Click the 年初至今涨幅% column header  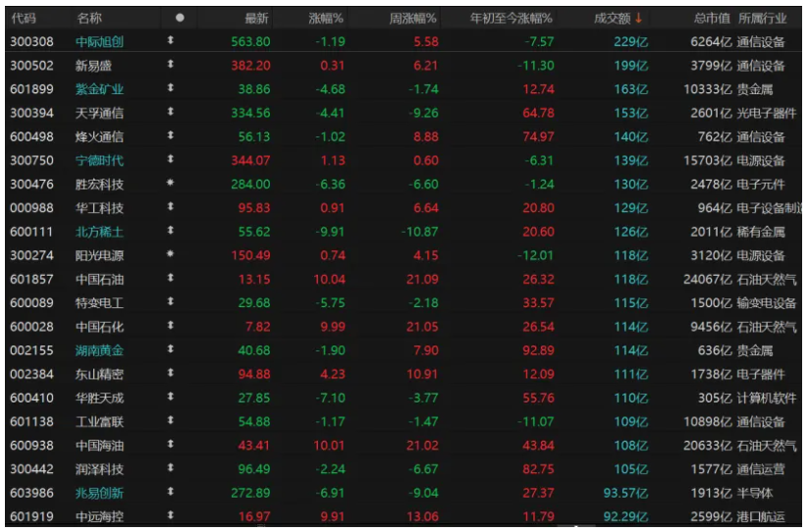pyautogui.click(x=511, y=18)
